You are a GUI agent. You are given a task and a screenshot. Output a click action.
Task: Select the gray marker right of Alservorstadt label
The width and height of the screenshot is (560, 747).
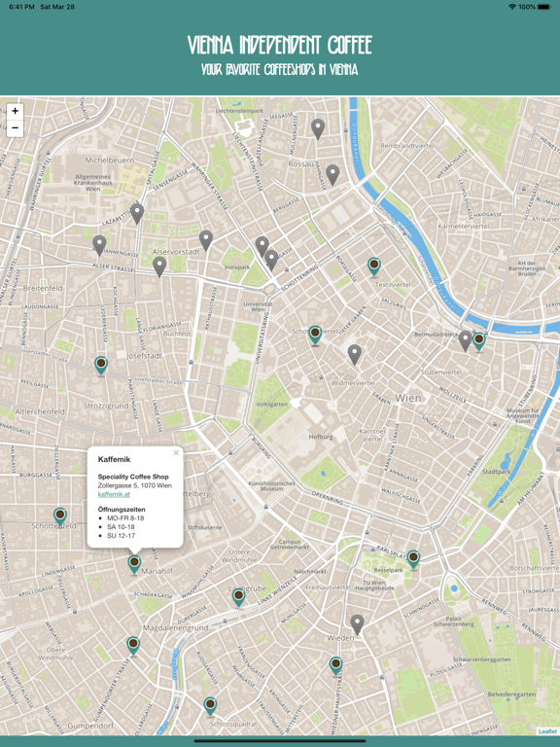pyautogui.click(x=206, y=240)
